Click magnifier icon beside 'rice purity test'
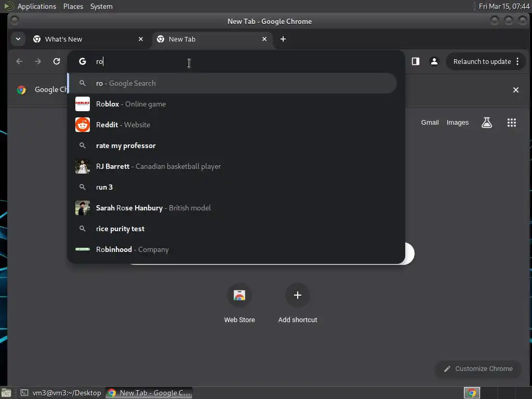The width and height of the screenshot is (532, 399). 83,229
